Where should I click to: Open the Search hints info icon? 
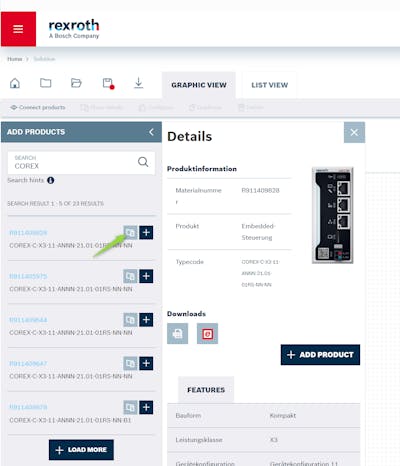pos(51,180)
